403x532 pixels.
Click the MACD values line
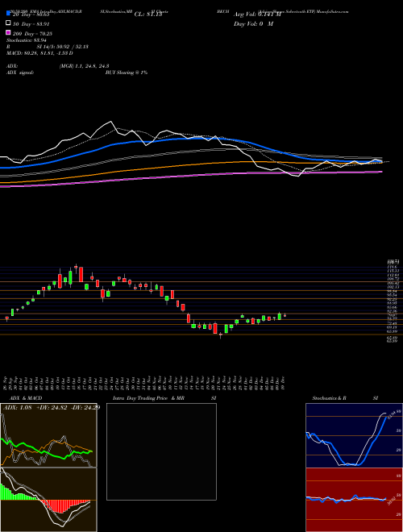click(40, 53)
